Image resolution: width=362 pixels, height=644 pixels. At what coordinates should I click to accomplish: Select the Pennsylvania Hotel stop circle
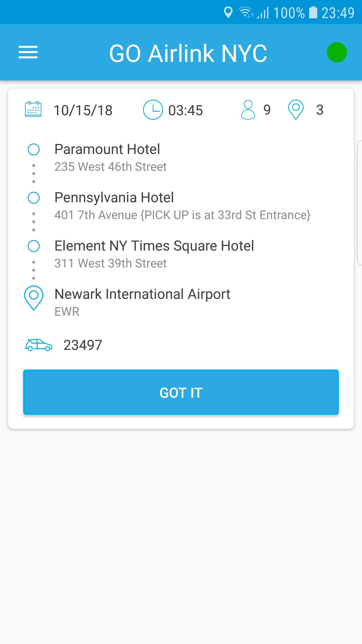point(34,198)
